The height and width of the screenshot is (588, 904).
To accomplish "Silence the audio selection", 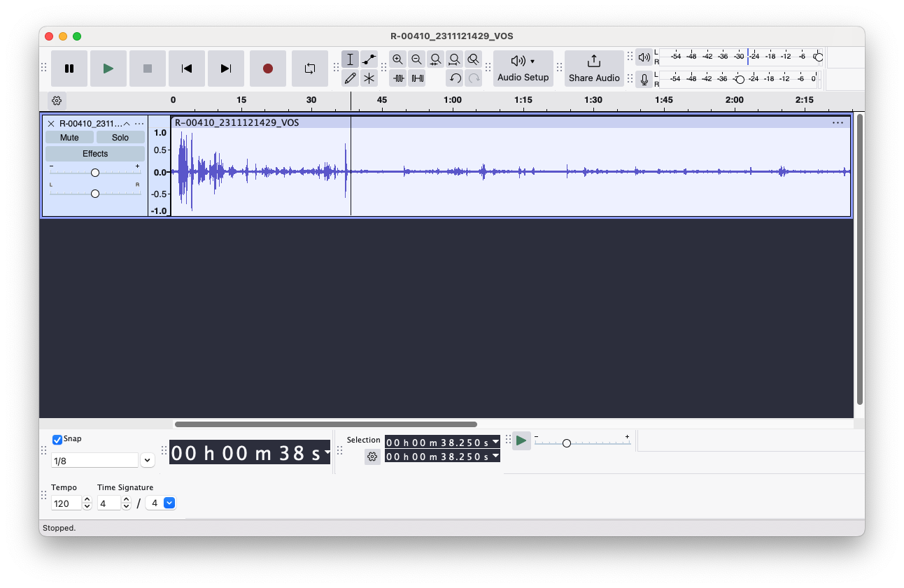I will tap(418, 78).
